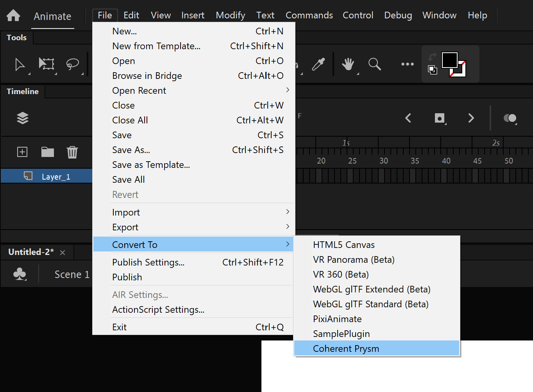
Task: Open the three-dot Edit Toolbar menu
Action: 407,64
